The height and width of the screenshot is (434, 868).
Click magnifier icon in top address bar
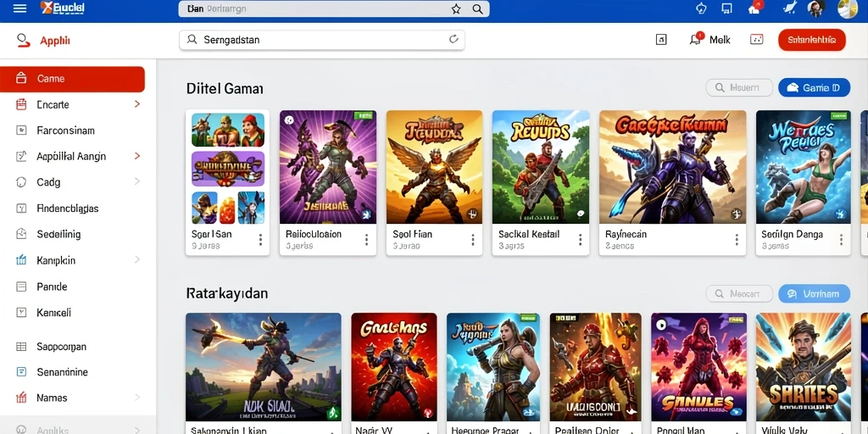[477, 8]
